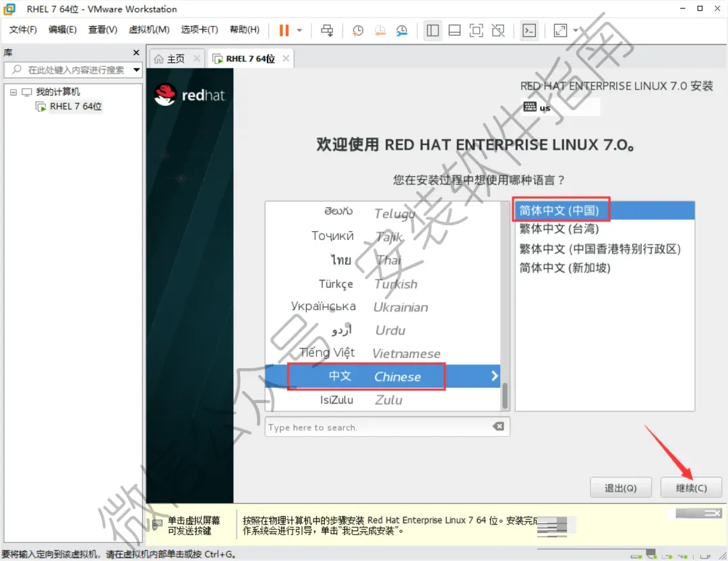Select Urdu in the language list

tap(383, 330)
